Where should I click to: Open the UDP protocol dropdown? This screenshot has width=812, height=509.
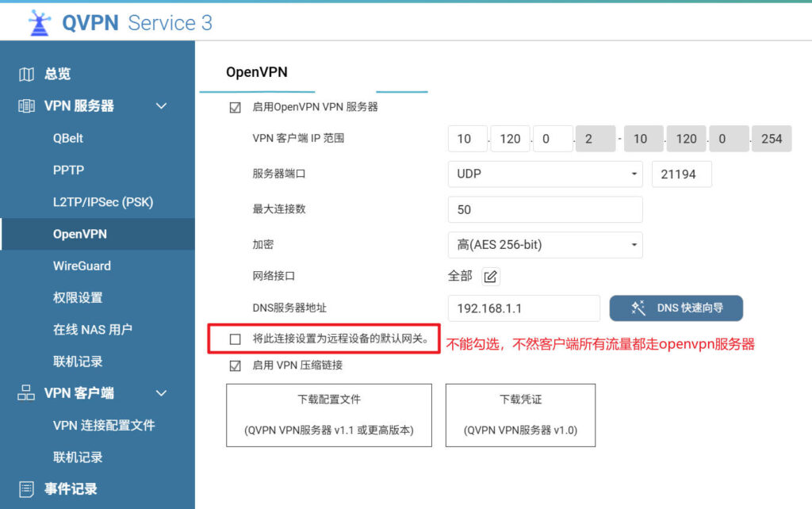(545, 174)
